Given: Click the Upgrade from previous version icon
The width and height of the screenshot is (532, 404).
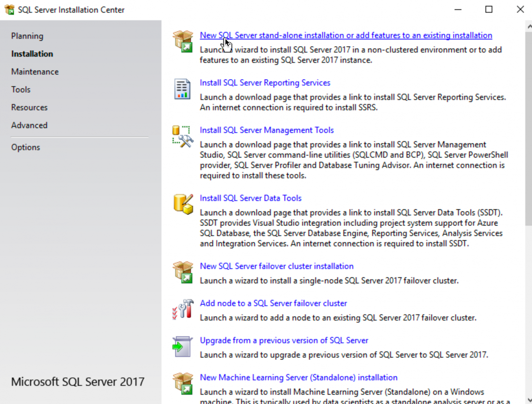Looking at the screenshot, I should click(183, 346).
